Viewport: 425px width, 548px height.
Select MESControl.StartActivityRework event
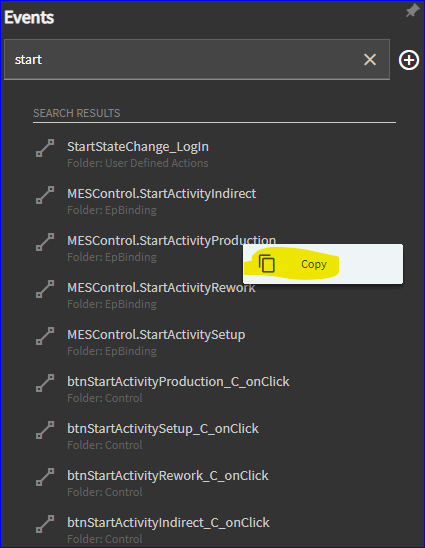pos(161,288)
